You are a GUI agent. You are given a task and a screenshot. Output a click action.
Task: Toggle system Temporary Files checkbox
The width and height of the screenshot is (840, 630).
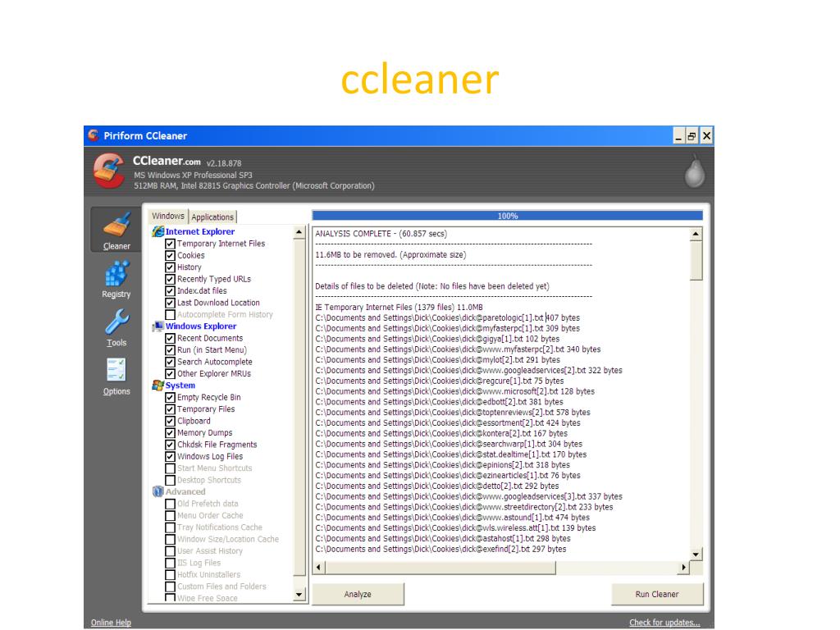click(170, 409)
